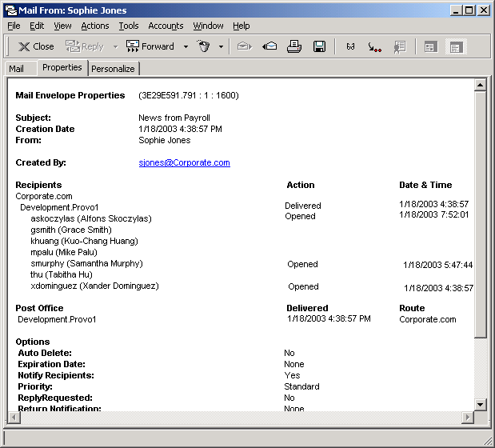The height and width of the screenshot is (448, 495).
Task: Click From value Sophie Jones
Action: click(x=165, y=140)
